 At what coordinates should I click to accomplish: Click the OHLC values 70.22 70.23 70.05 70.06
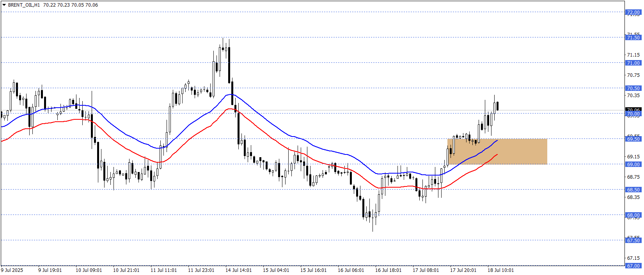click(71, 5)
